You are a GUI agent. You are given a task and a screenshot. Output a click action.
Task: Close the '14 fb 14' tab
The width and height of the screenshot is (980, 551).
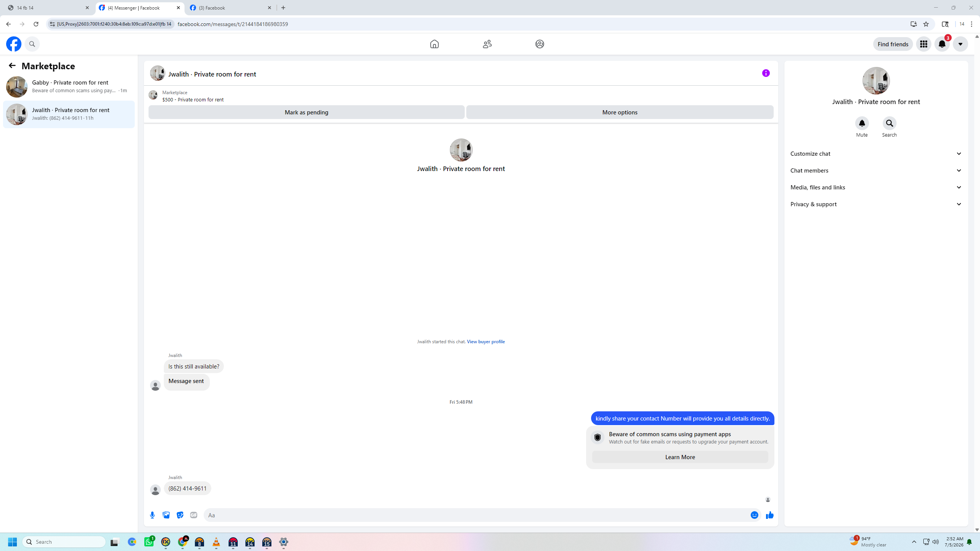click(87, 8)
